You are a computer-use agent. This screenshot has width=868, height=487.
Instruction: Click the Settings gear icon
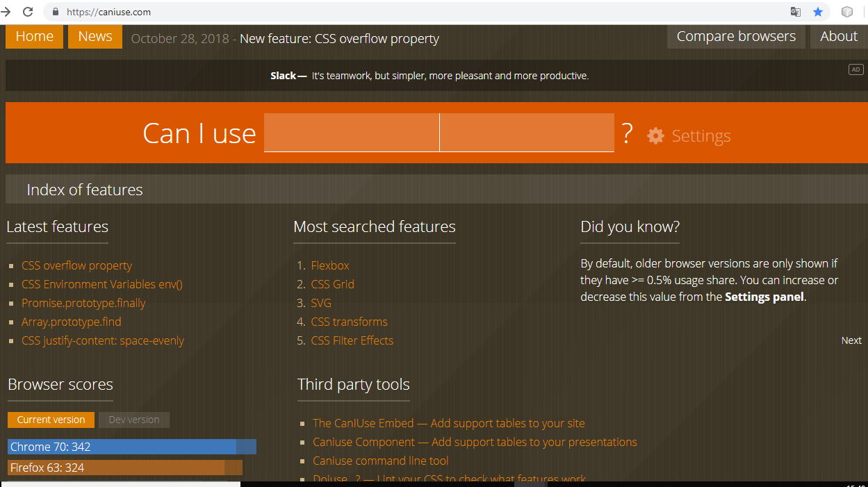tap(655, 135)
